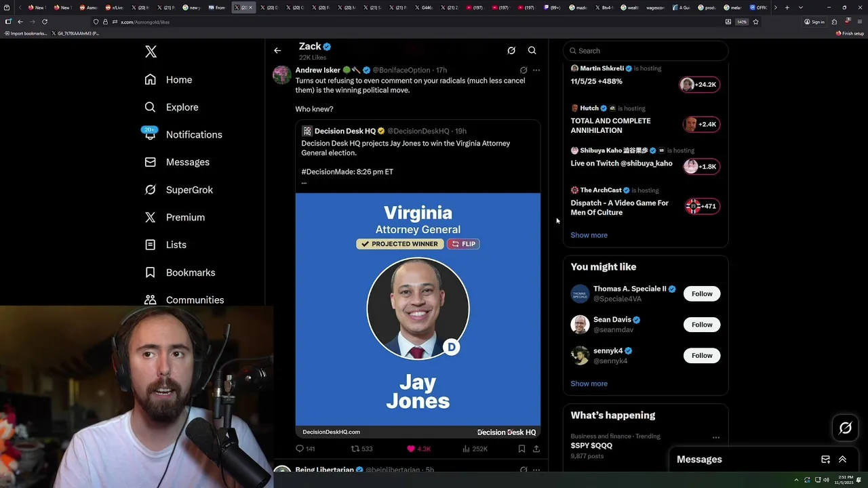Open Andrew Isker's profile avatar
The width and height of the screenshot is (868, 488).
pyautogui.click(x=282, y=75)
